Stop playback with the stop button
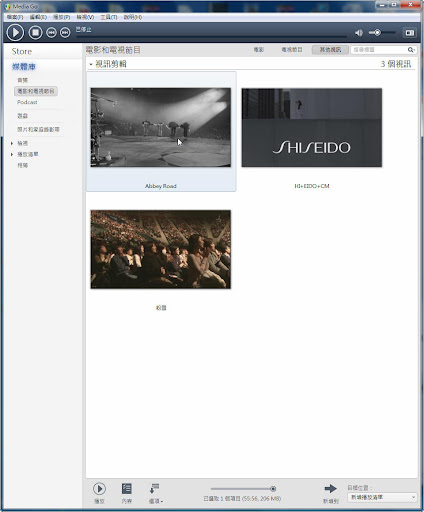Screen dimensions: 424x512 35,33
